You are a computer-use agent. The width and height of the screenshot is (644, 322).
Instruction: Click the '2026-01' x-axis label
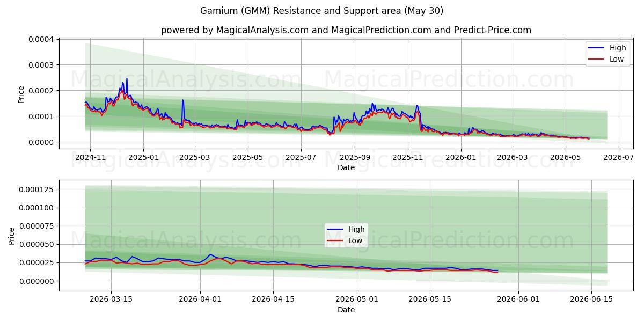(x=461, y=157)
